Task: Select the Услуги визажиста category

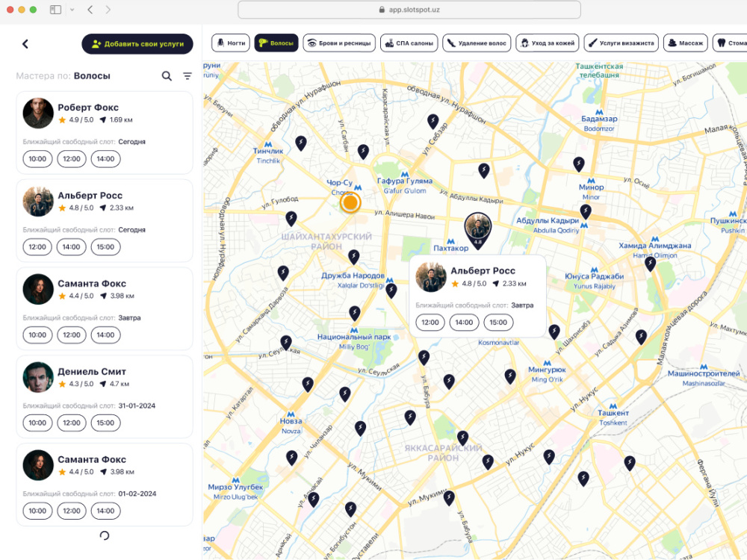Action: [x=622, y=43]
